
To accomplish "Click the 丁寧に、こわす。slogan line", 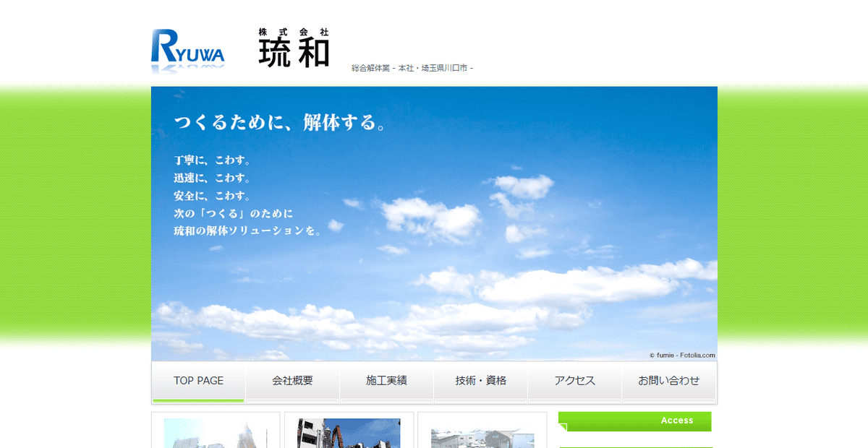I will point(213,160).
